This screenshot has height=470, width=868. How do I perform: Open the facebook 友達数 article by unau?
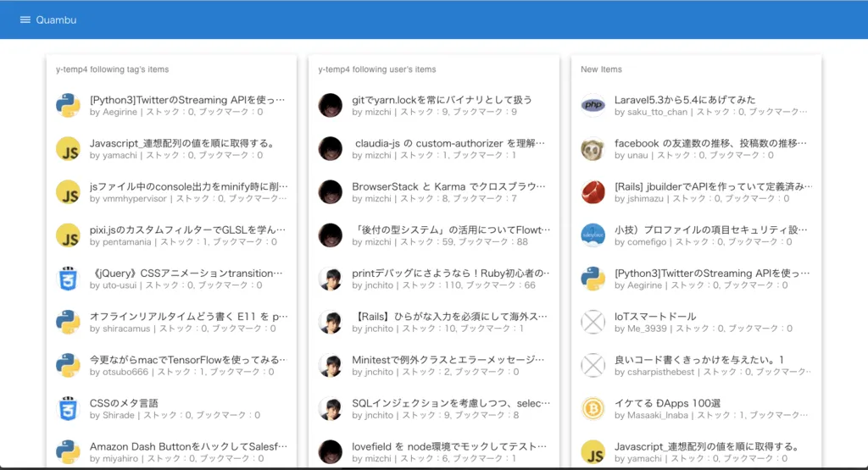[710, 143]
